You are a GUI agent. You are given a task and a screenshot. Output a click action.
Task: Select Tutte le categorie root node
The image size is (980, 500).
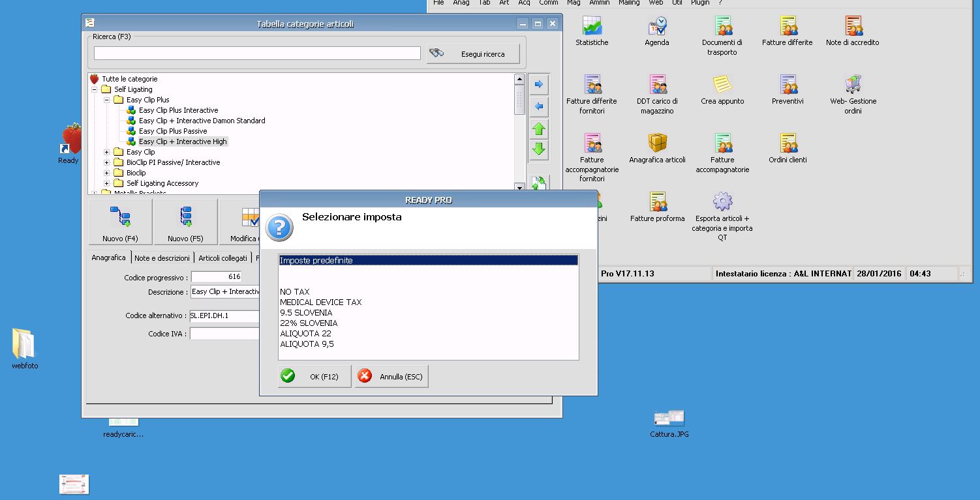129,79
